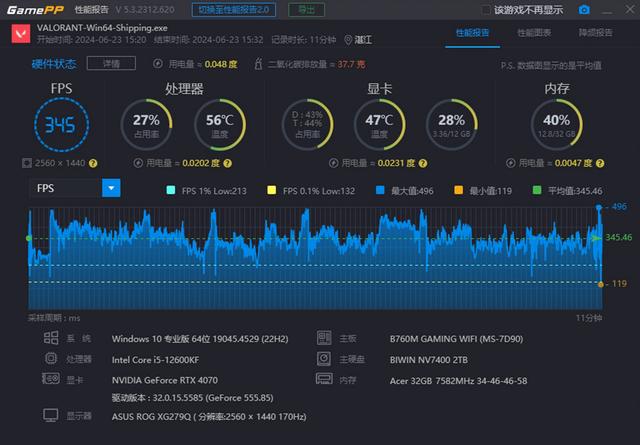The height and width of the screenshot is (445, 640).
Task: Click the Windows system icon
Action: [x=51, y=338]
